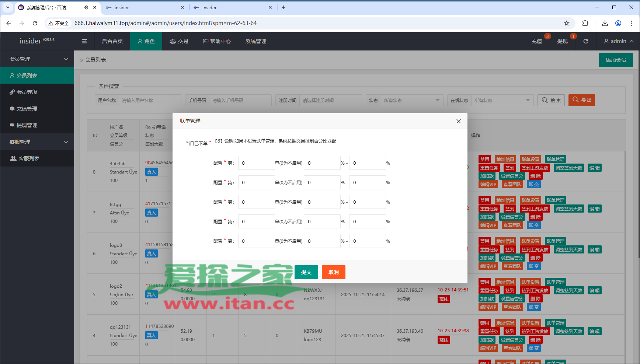Open the browser profile icon
The height and width of the screenshot is (364, 640).
tap(618, 23)
